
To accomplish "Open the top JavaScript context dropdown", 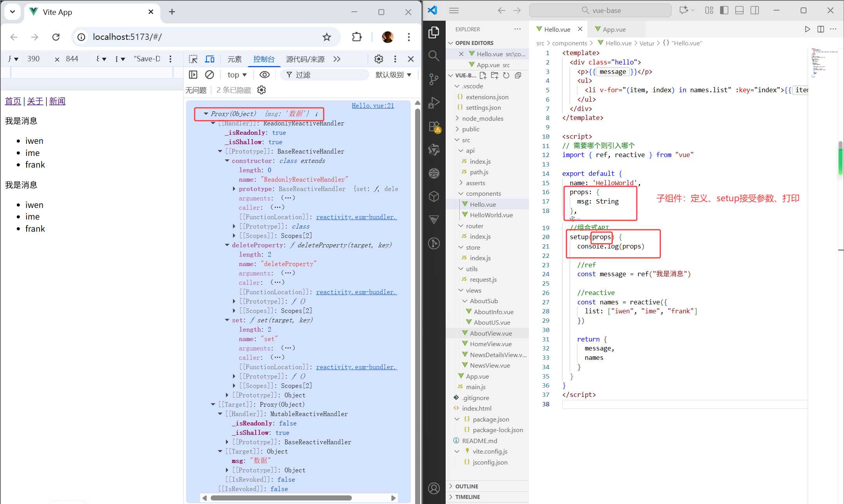I will coord(237,75).
